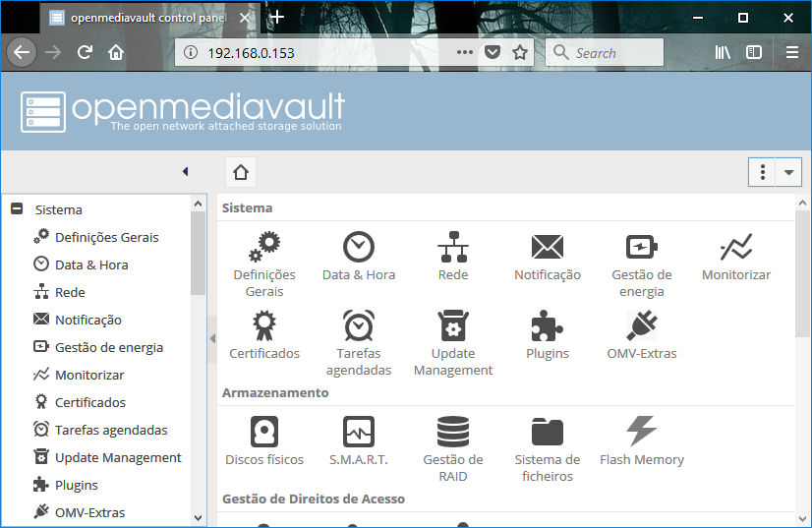Select Notificação in sidebar tree

tap(88, 320)
